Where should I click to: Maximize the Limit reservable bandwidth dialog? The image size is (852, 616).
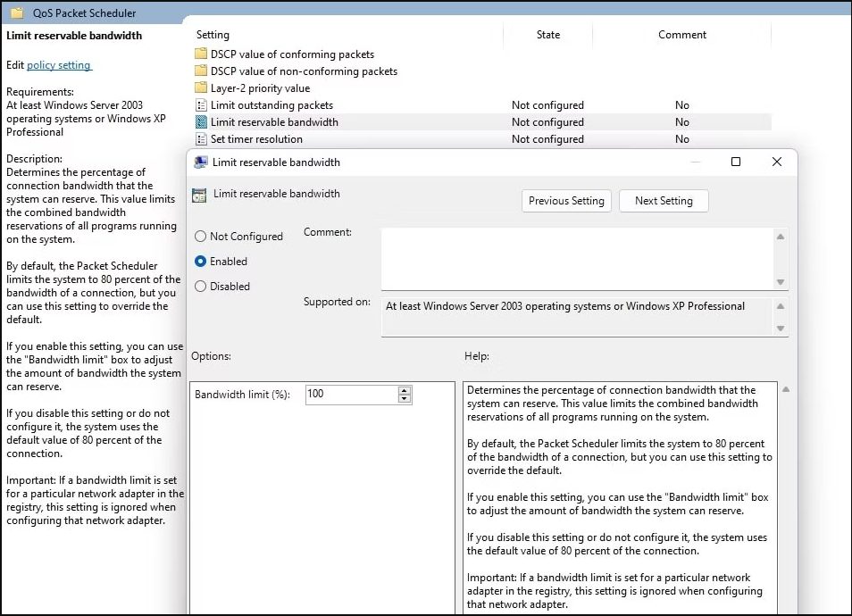736,162
